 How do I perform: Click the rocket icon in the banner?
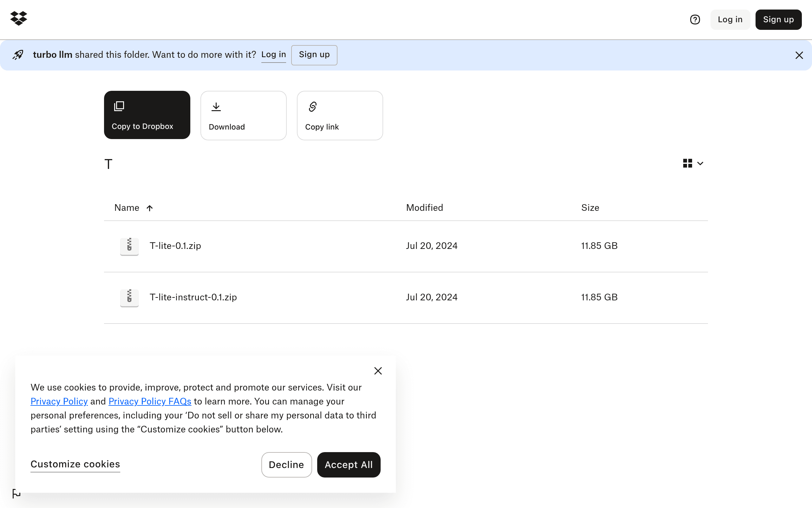(18, 55)
